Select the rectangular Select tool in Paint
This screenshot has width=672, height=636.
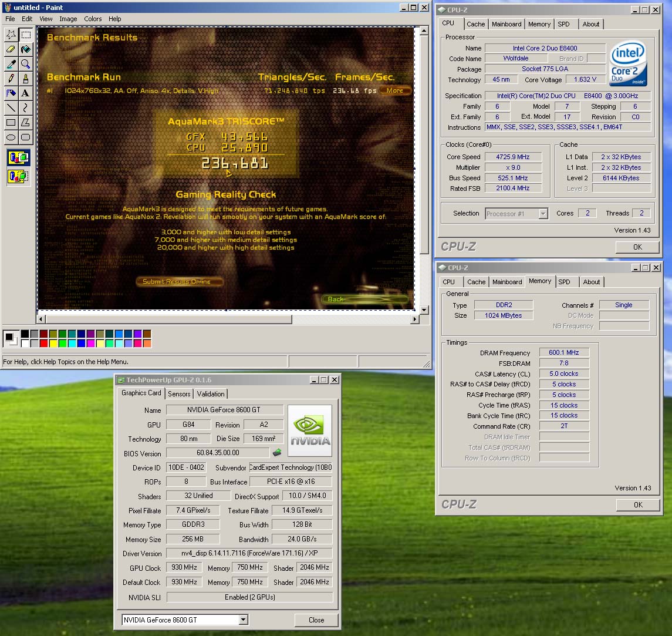point(26,35)
